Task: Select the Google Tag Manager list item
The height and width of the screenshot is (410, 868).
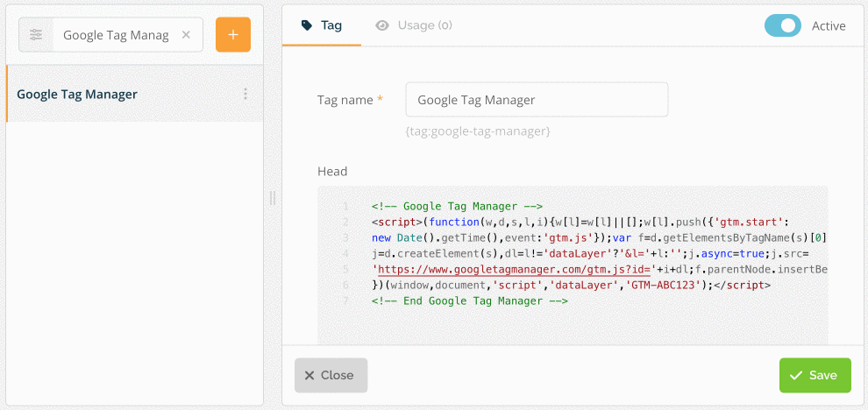Action: (x=134, y=94)
